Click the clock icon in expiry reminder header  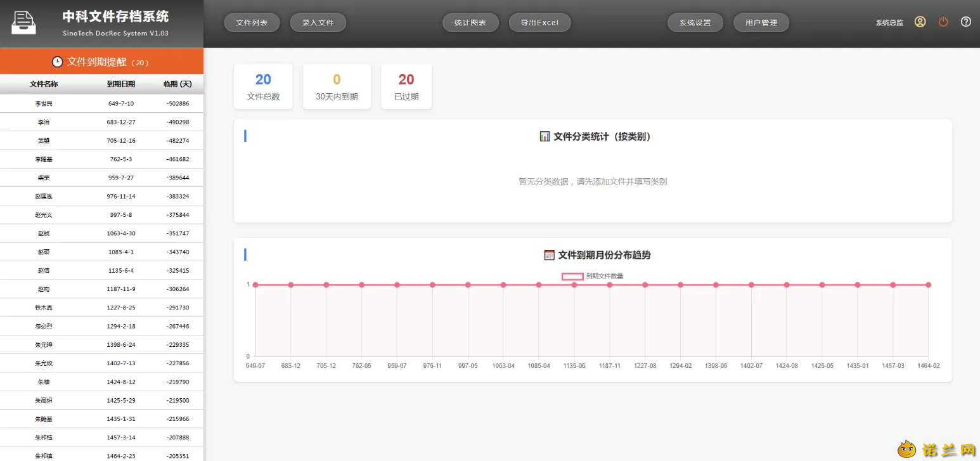point(57,62)
